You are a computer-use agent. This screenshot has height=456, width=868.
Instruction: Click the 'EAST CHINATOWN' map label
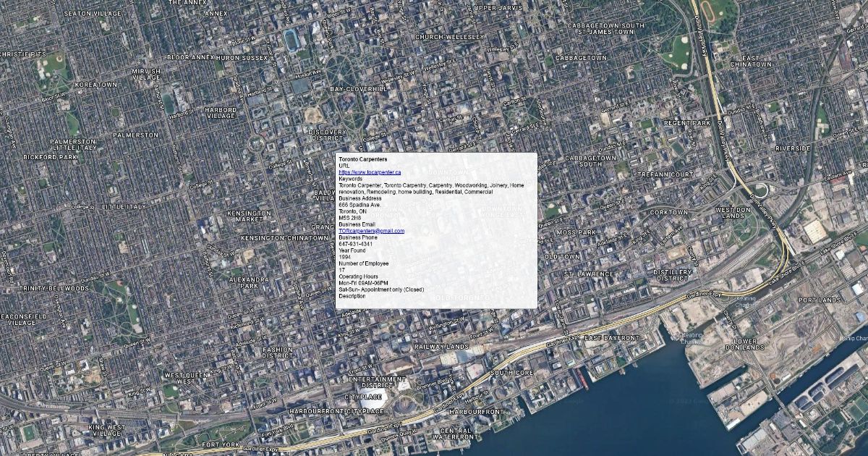pos(751,61)
